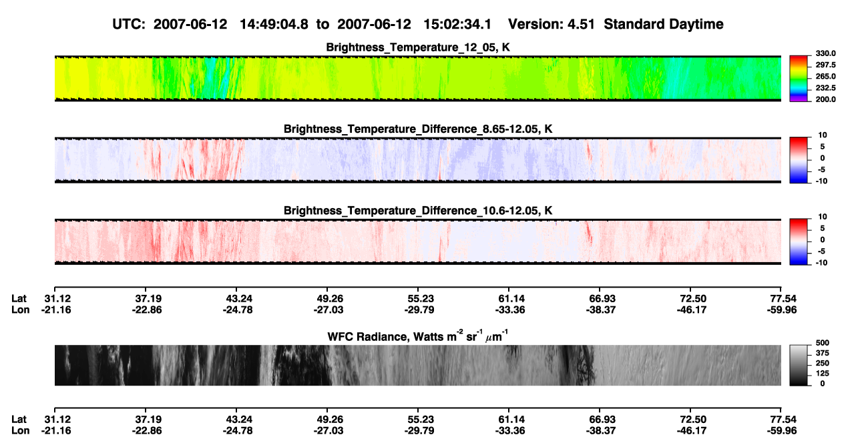The image size is (868, 445).
Task: Click the Brightness_Temperature_Difference_10.6-12.05, K title
Action: click(418, 211)
